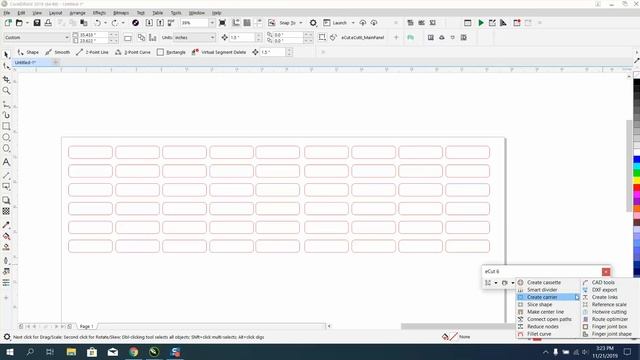
Task: Select the Interactive Fill tool
Action: pyautogui.click(x=6, y=236)
